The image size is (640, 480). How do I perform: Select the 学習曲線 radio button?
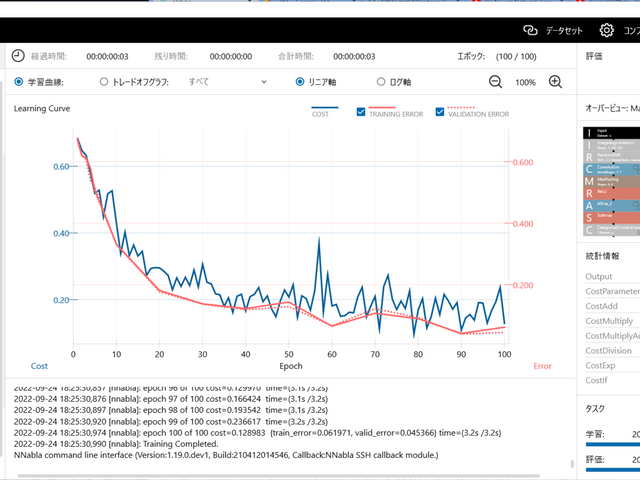click(18, 82)
